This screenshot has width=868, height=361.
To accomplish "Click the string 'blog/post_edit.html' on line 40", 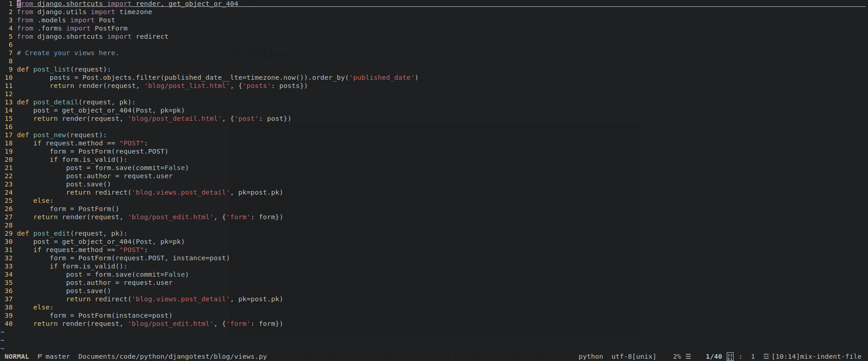I will click(x=171, y=324).
